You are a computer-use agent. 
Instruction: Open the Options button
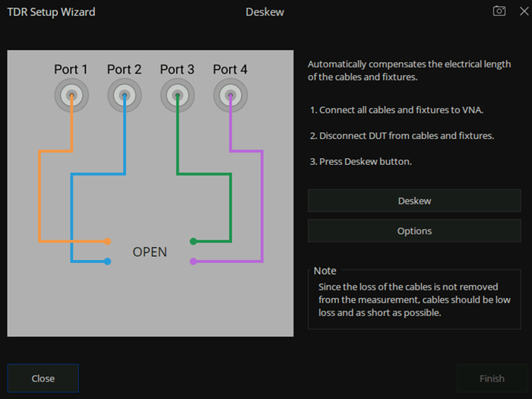[x=414, y=231]
